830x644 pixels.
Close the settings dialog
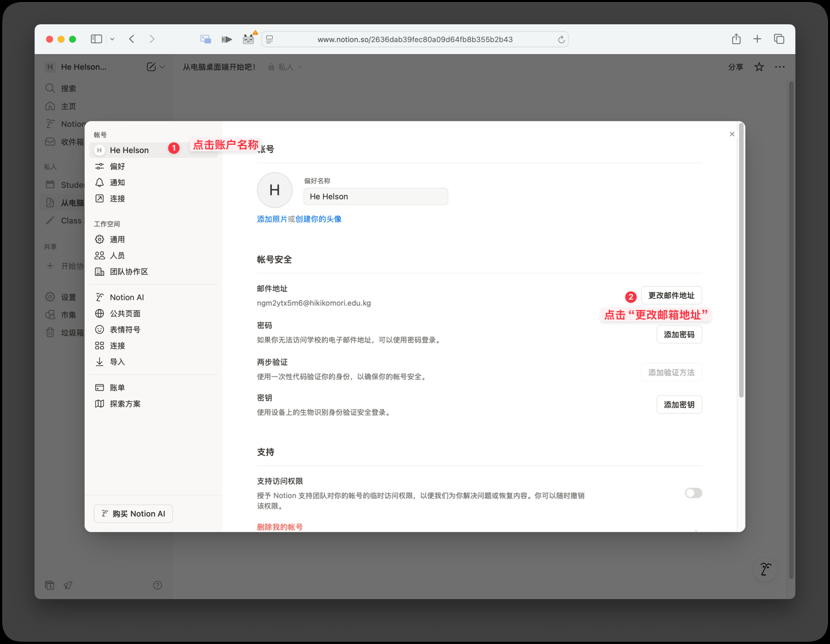coord(732,134)
